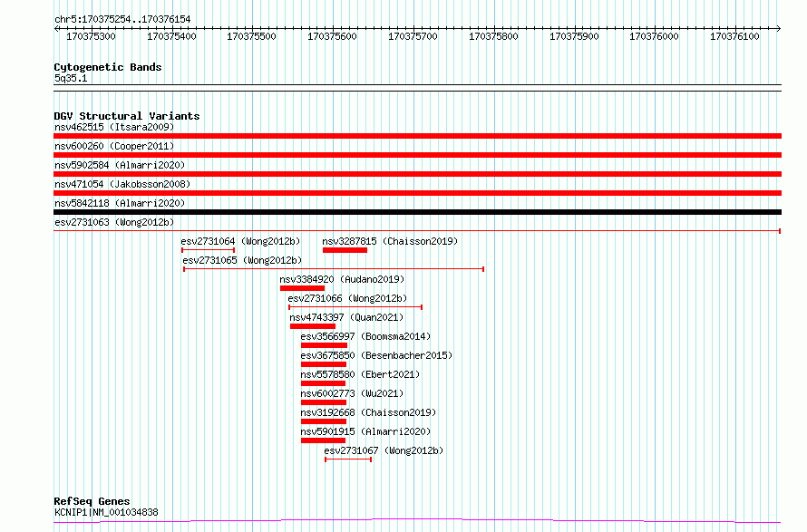Click the long span line under esv2731065

pos(334,269)
